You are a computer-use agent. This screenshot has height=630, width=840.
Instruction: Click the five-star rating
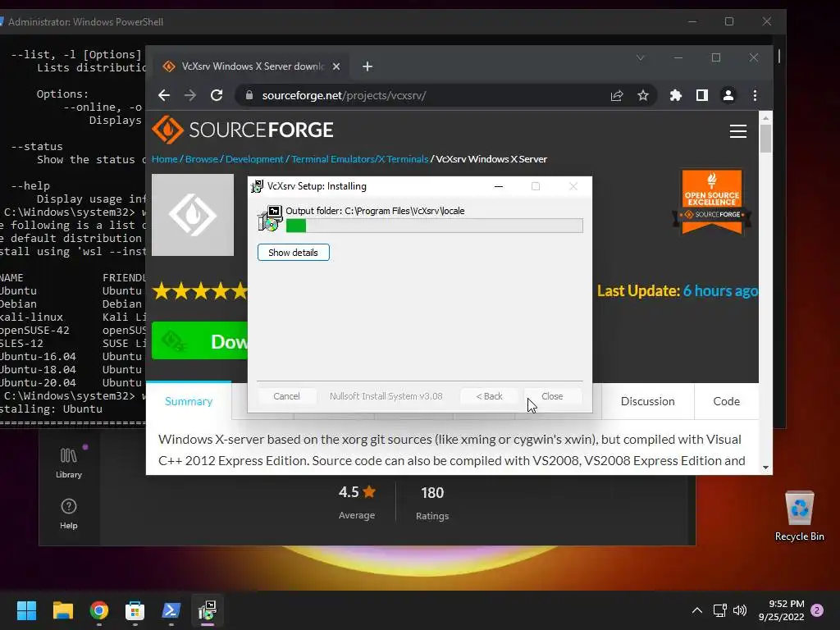(200, 291)
